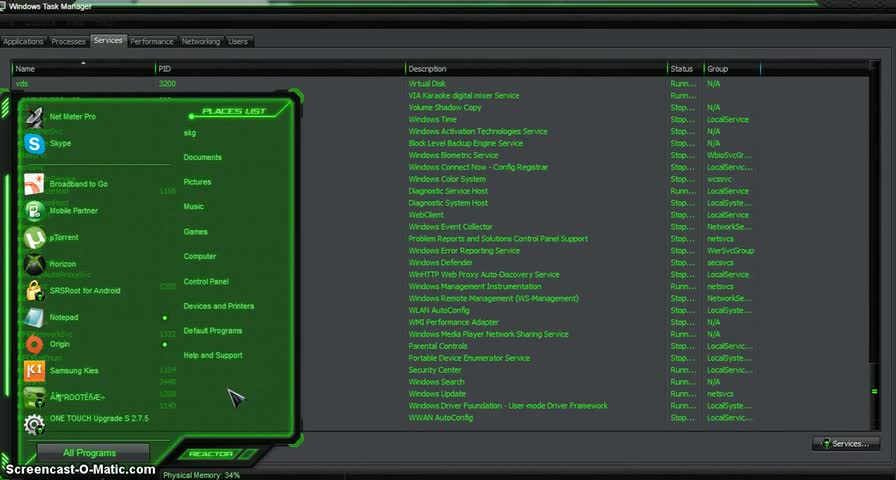Switch to the Applications tab
Viewport: 896px width, 480px height.
[23, 42]
